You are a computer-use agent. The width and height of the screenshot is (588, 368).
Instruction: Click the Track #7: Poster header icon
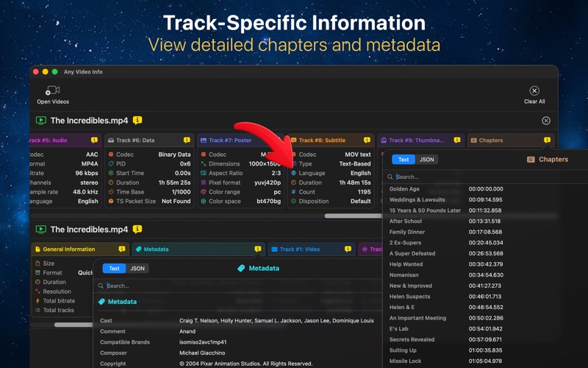(x=204, y=140)
